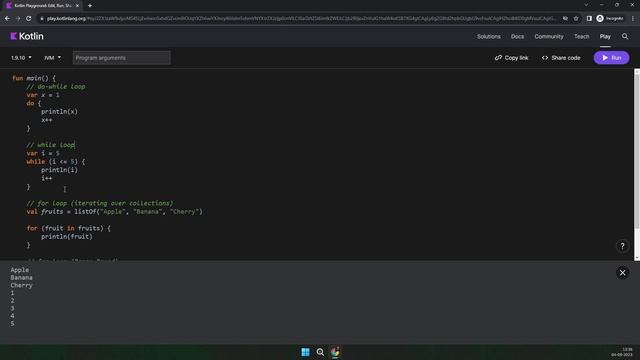Open the Teach menu item
Viewport: 640px width, 360px height.
[581, 36]
